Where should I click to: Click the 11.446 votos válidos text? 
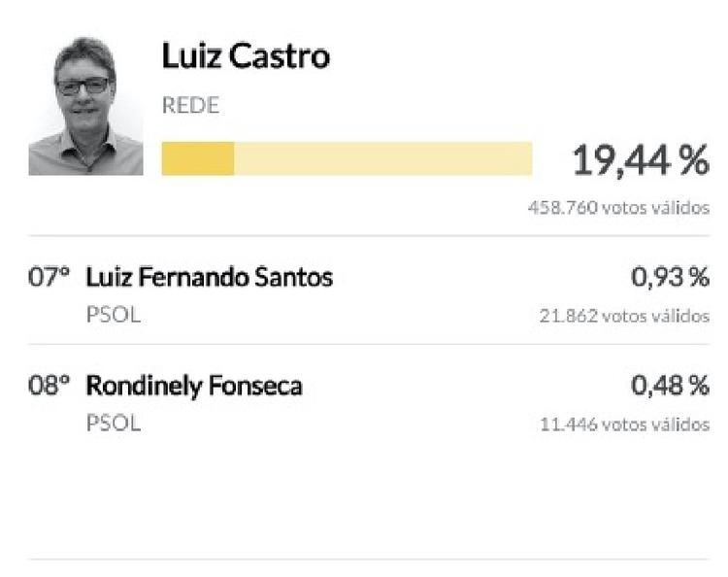(624, 424)
